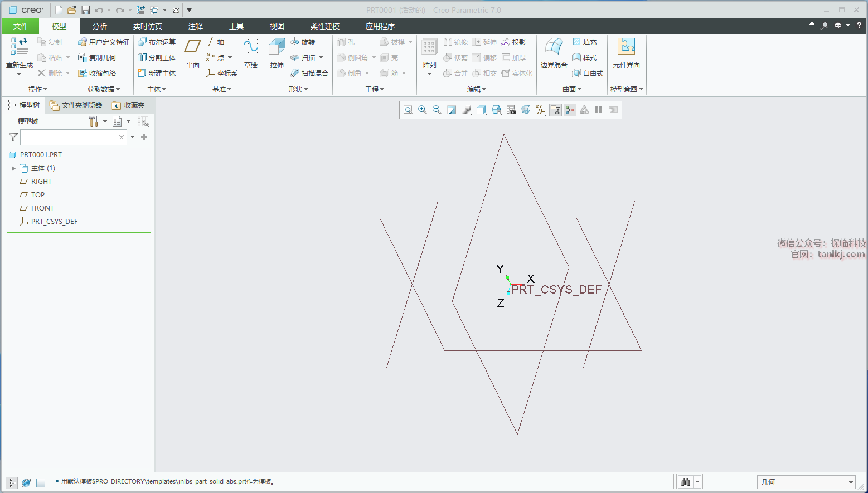Click the 文件 file menu button

[x=21, y=26]
